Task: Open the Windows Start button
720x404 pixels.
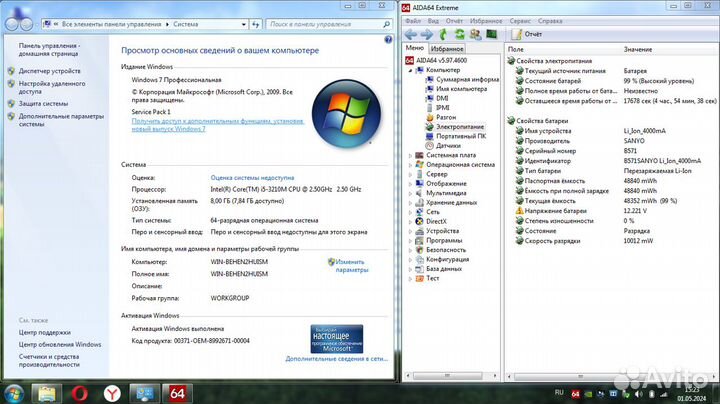Action: point(13,394)
